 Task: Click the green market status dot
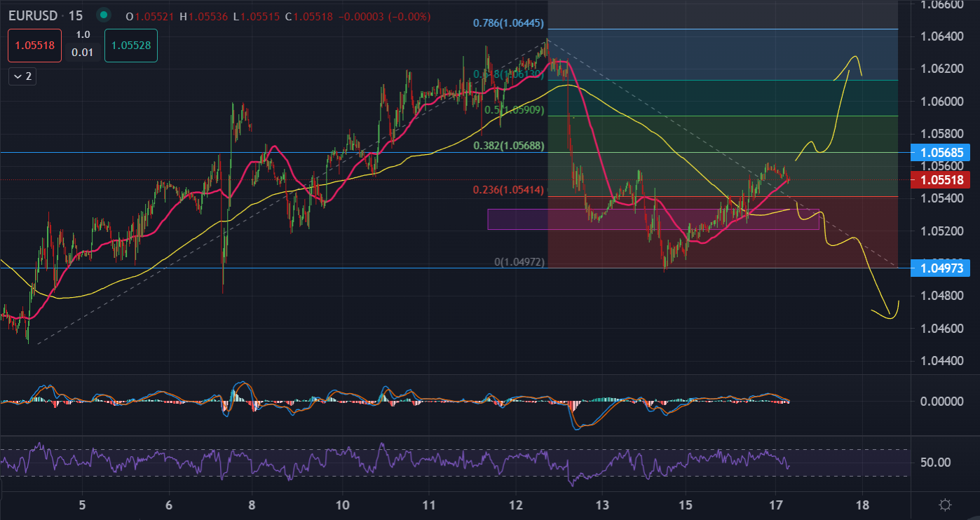click(104, 15)
